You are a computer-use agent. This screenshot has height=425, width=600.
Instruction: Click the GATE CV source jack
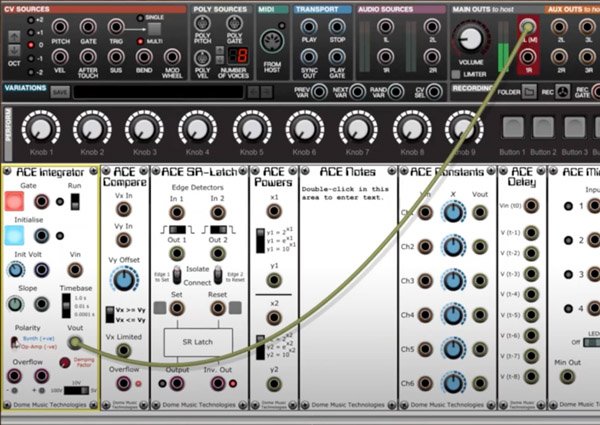[x=88, y=27]
